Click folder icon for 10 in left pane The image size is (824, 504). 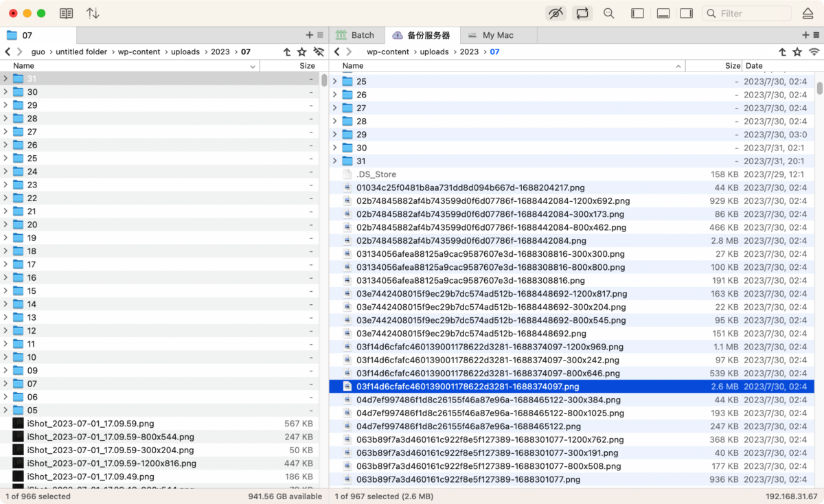pyautogui.click(x=18, y=357)
